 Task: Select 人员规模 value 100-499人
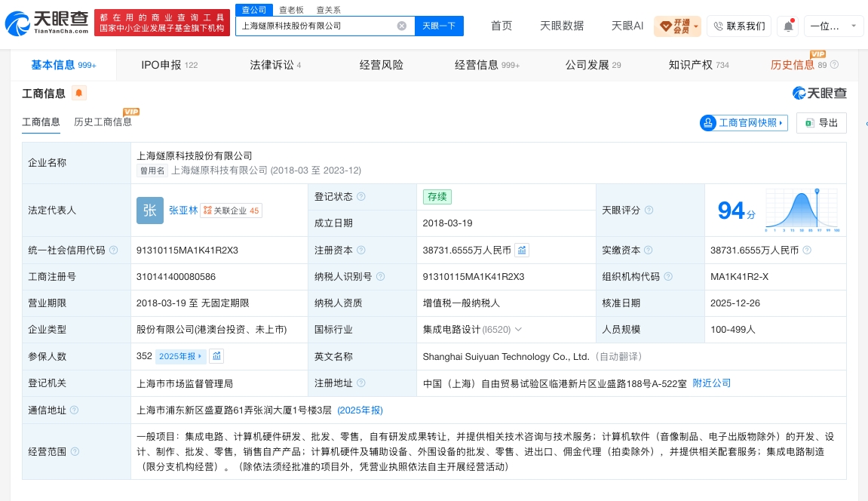tap(733, 330)
